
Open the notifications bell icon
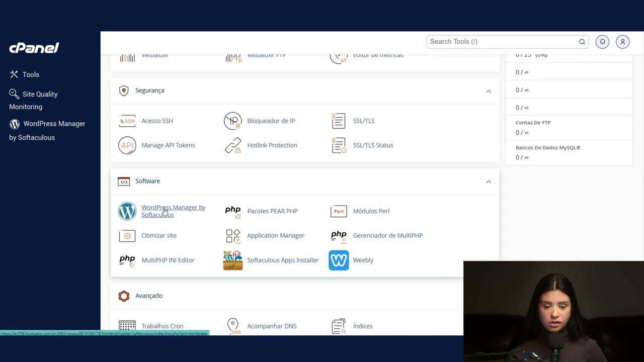(x=602, y=42)
